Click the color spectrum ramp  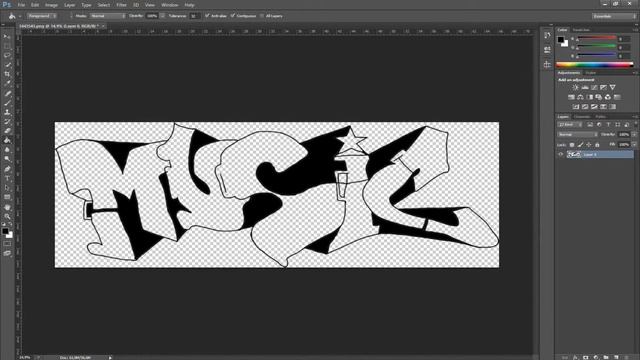click(595, 64)
